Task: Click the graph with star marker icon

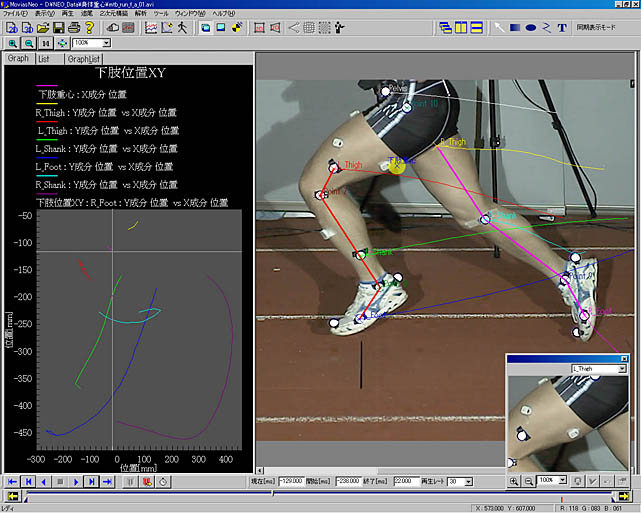Action: click(x=167, y=28)
